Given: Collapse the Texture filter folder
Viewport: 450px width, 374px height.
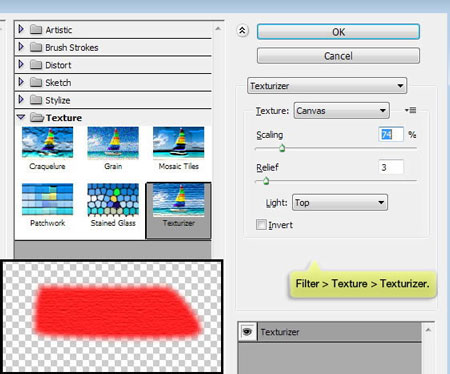Looking at the screenshot, I should (x=21, y=117).
